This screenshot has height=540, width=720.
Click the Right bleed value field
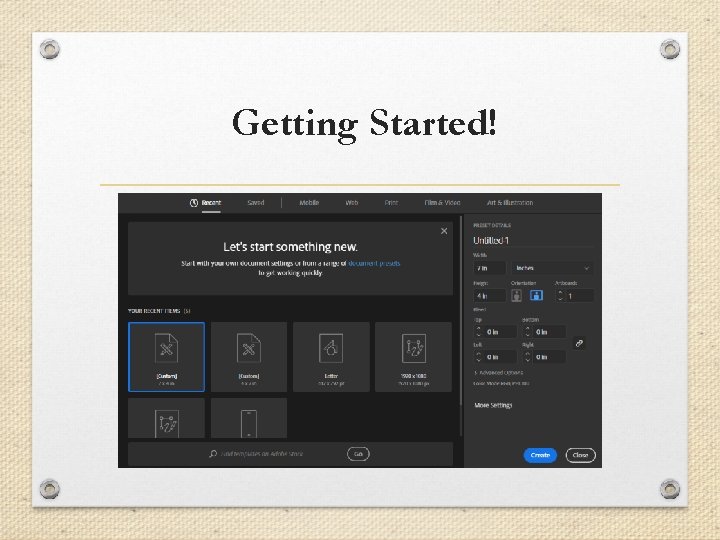(x=549, y=357)
